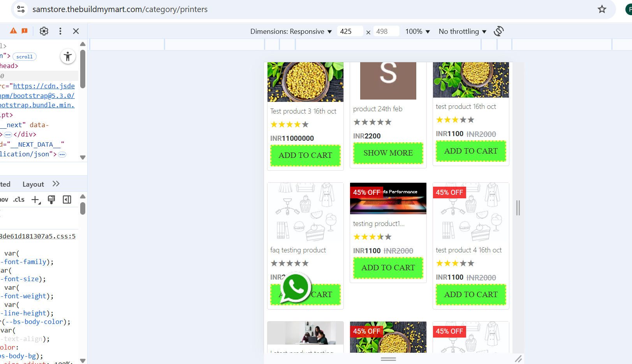Click star rating of testing product1
The width and height of the screenshot is (632, 364).
tap(372, 237)
